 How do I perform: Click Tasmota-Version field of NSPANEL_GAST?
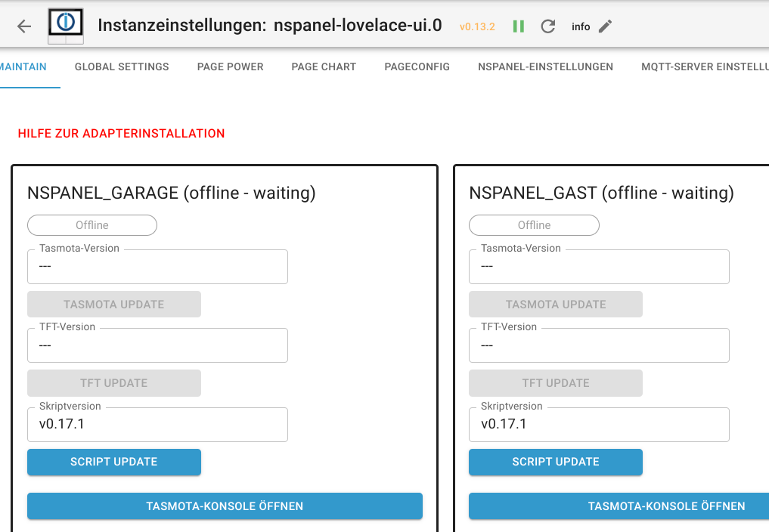[599, 267]
